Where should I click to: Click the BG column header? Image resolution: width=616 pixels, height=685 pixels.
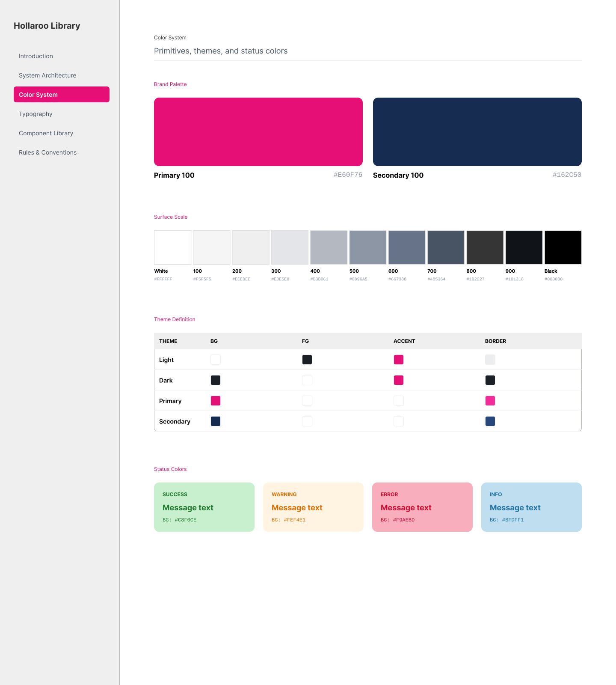point(214,341)
